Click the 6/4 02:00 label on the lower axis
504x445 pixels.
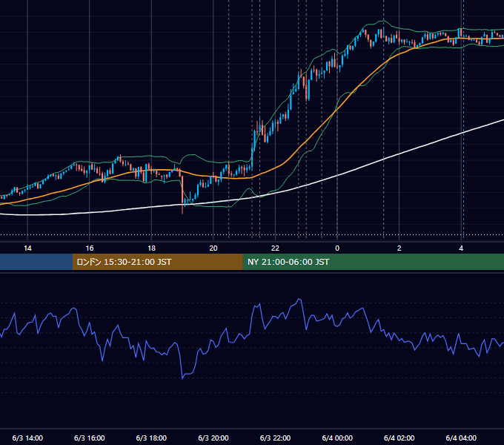coord(399,438)
